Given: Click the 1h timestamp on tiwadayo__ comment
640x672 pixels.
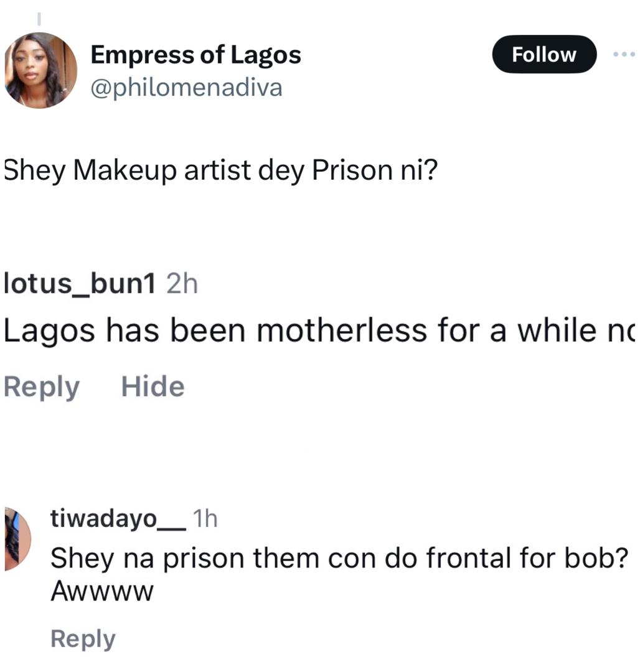Looking at the screenshot, I should point(205,518).
